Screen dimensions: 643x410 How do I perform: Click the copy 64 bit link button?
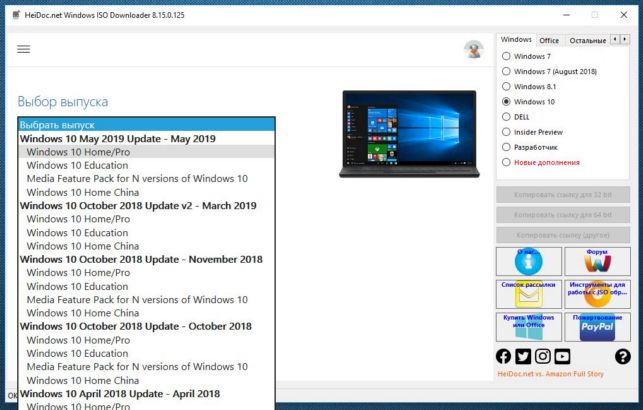[x=563, y=215]
